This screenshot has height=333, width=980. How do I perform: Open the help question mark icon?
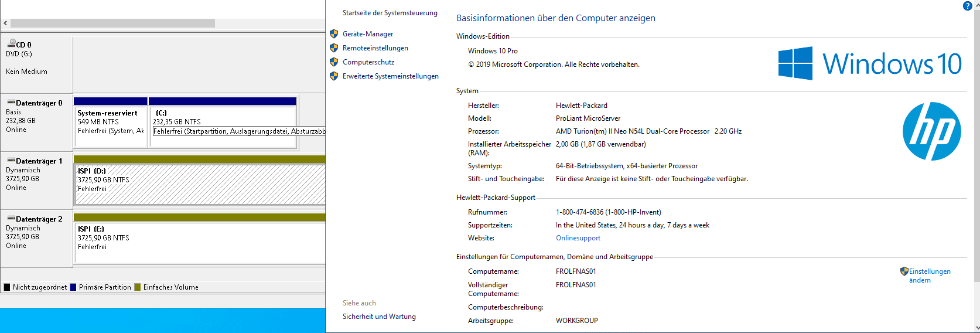pyautogui.click(x=968, y=6)
